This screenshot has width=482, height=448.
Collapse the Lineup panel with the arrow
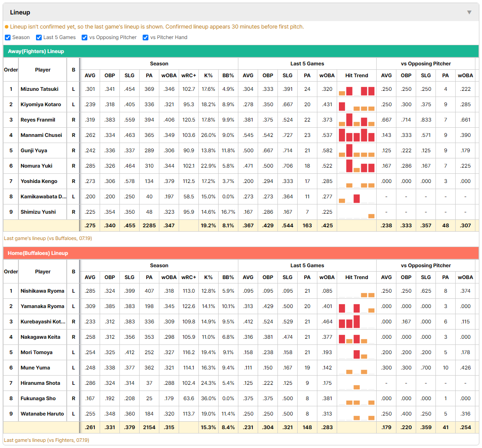pos(469,12)
